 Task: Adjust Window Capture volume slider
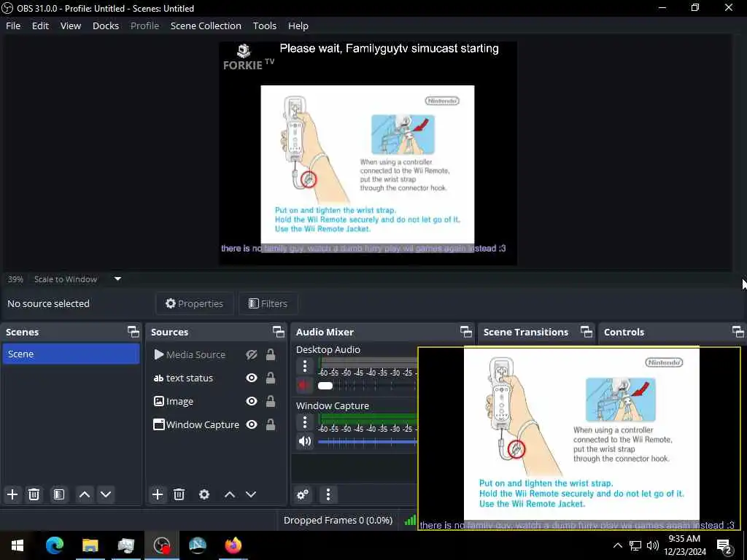[x=367, y=442]
